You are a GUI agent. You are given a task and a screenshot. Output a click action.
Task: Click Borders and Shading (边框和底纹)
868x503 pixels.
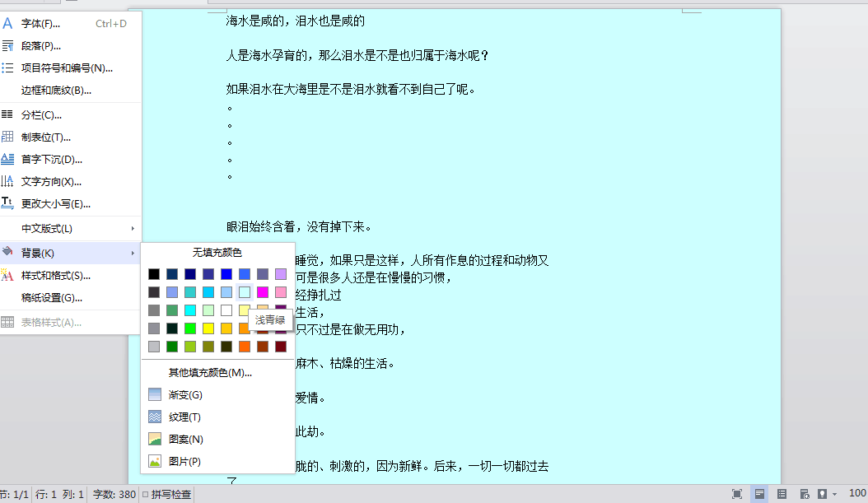click(x=56, y=91)
